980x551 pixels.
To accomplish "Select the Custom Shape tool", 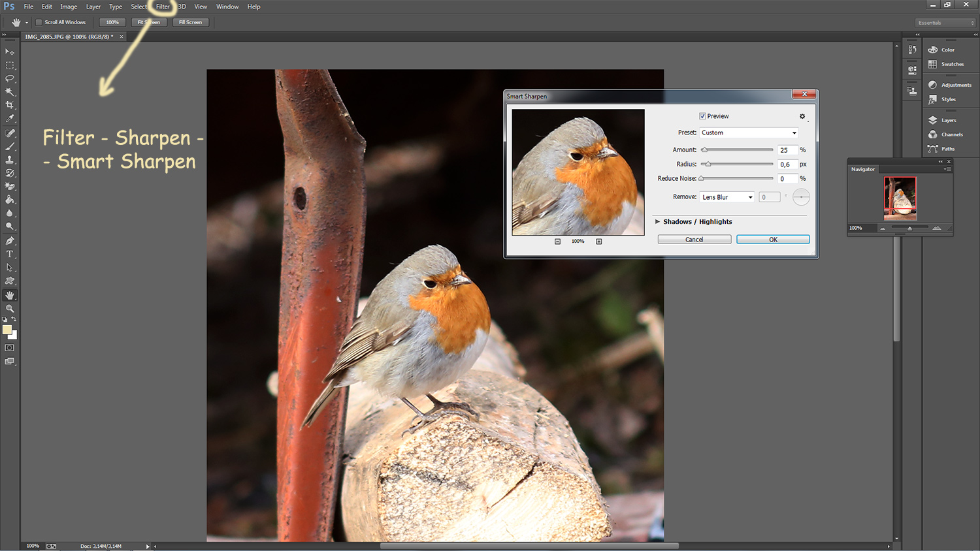I will click(10, 281).
